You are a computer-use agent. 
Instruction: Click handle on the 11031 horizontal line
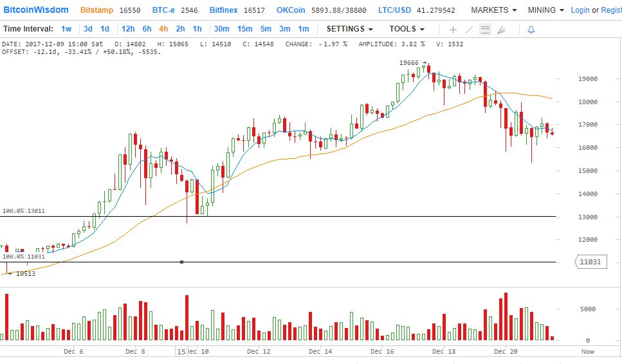pyautogui.click(x=182, y=262)
